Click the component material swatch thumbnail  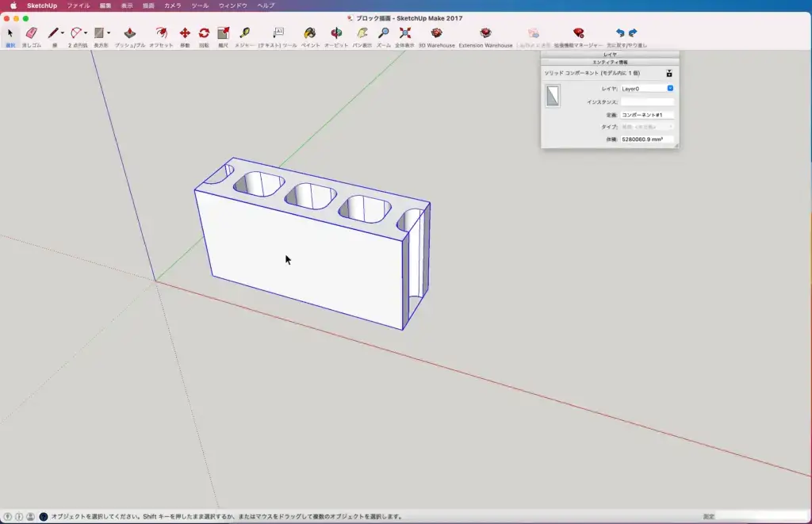553,96
